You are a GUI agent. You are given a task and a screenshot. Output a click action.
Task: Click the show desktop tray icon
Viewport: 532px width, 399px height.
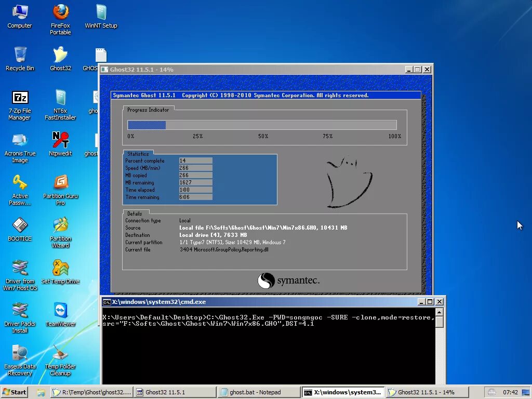tap(526, 393)
